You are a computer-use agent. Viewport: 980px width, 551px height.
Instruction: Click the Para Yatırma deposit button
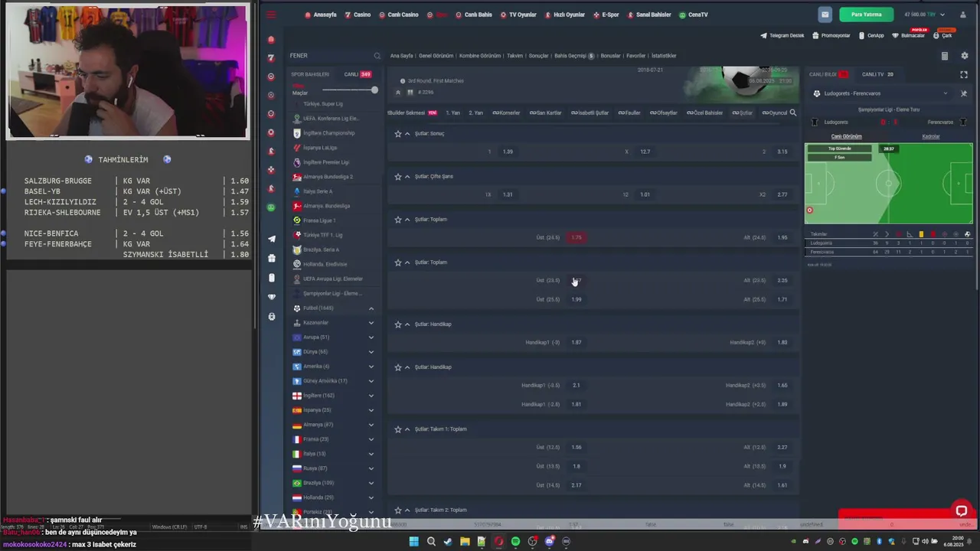[x=866, y=15]
